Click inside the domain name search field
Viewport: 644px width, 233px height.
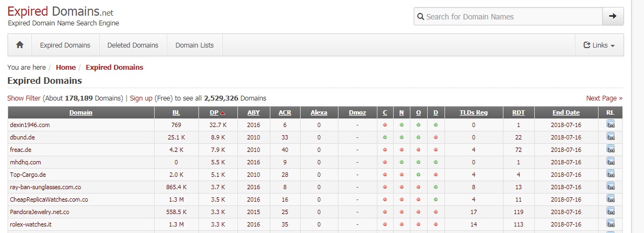pos(511,17)
